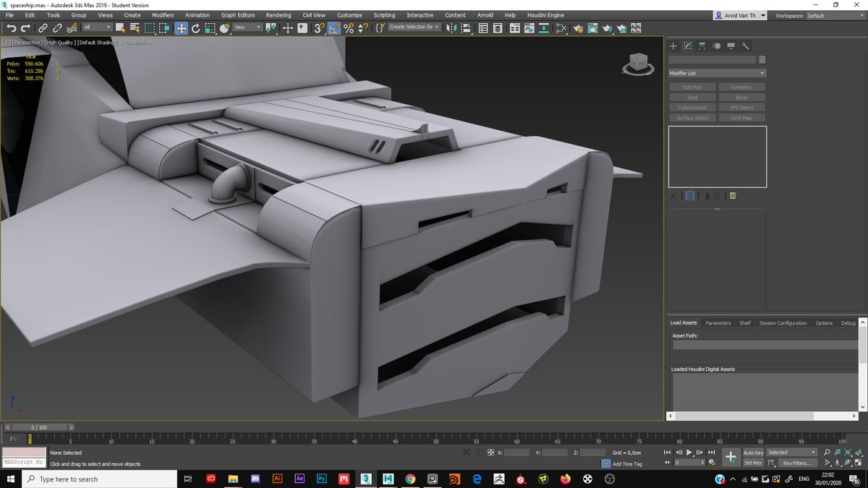Click the Go to End playback button
This screenshot has height=488, width=868.
(713, 453)
